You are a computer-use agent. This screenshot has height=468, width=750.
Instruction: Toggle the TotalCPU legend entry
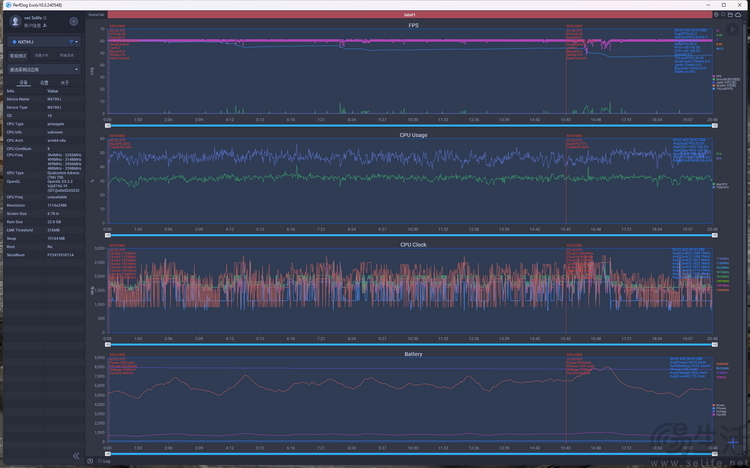[721, 187]
